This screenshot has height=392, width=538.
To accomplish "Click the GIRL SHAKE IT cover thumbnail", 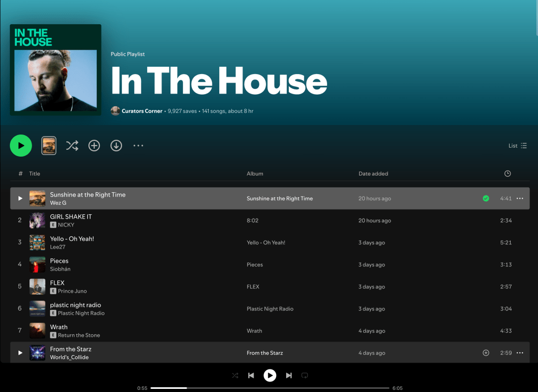I will tap(37, 220).
